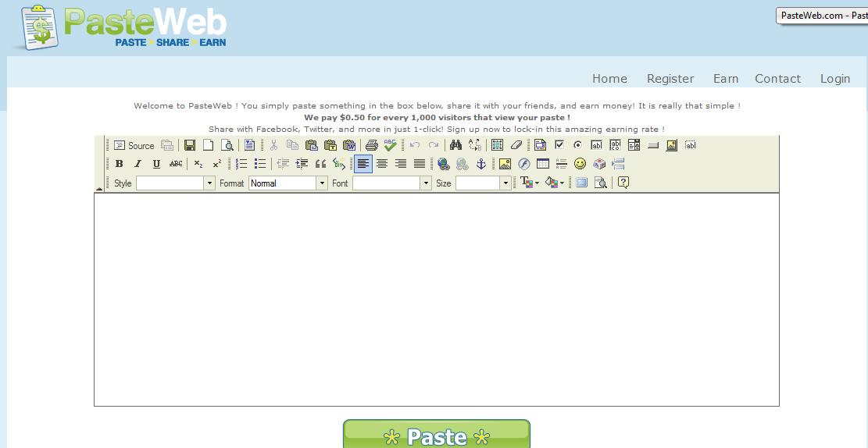Insert a radio button field from toolbar
This screenshot has width=868, height=448.
[x=578, y=145]
